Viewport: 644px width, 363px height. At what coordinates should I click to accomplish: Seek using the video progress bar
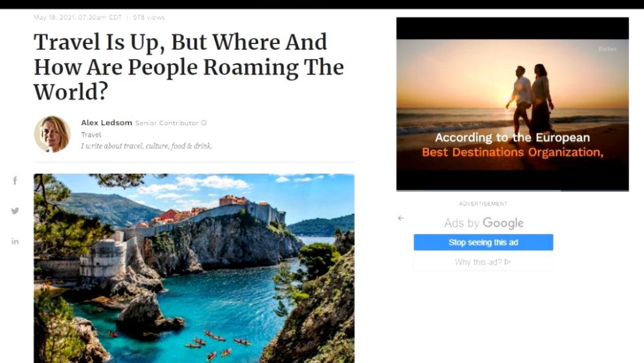click(512, 191)
